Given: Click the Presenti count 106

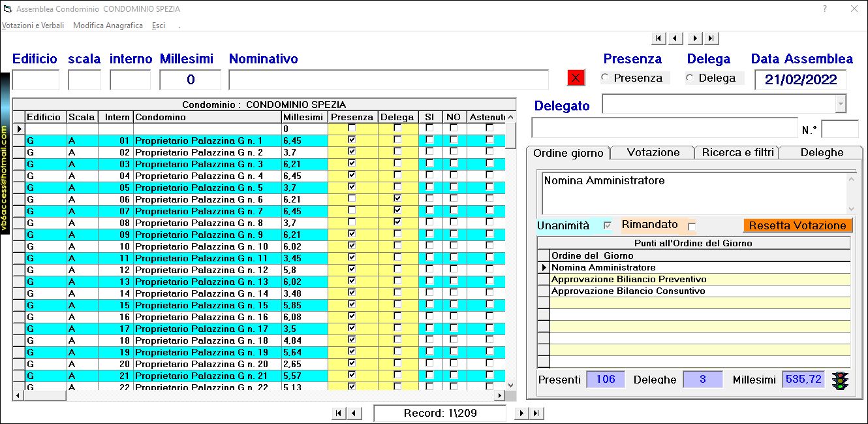Looking at the screenshot, I should 606,380.
